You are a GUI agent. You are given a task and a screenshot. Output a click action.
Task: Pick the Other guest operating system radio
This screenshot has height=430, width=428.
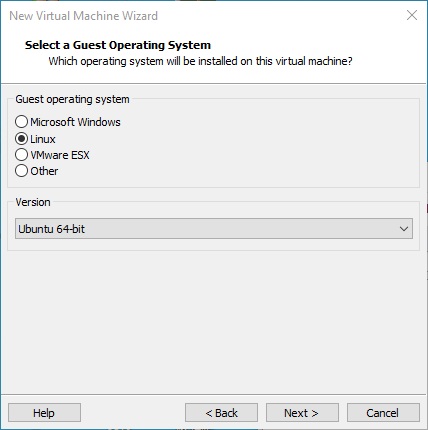coord(21,171)
